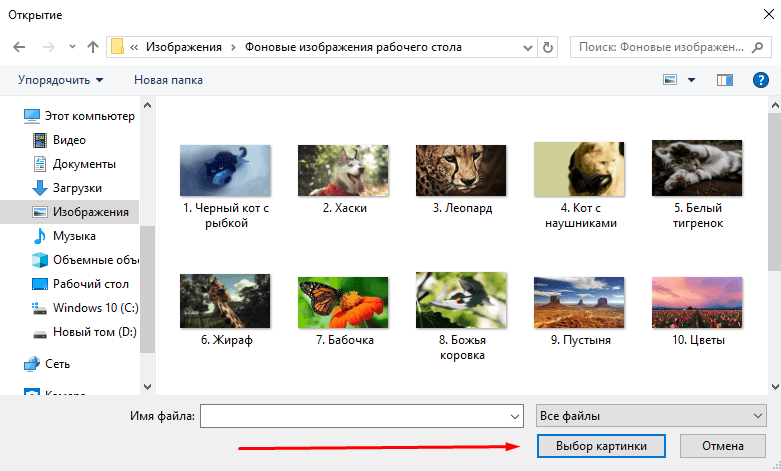Image resolution: width=781 pixels, height=471 pixels.
Task: Select the Хаски image thumbnail
Action: (343, 170)
